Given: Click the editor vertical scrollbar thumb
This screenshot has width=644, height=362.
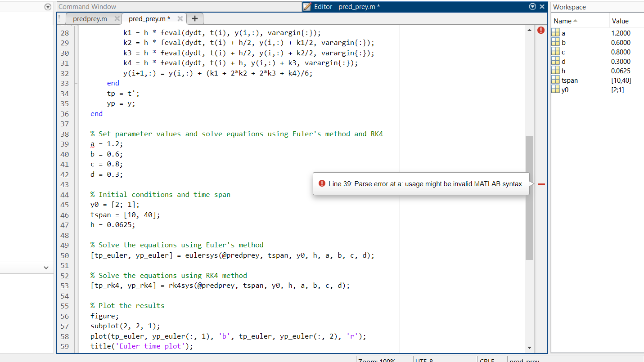Looking at the screenshot, I should pyautogui.click(x=529, y=198).
